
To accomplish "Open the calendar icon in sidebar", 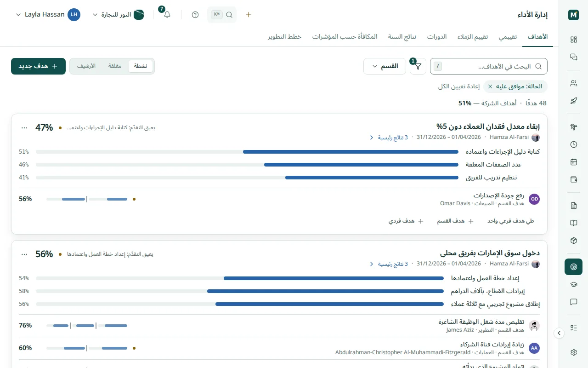I will [x=573, y=162].
